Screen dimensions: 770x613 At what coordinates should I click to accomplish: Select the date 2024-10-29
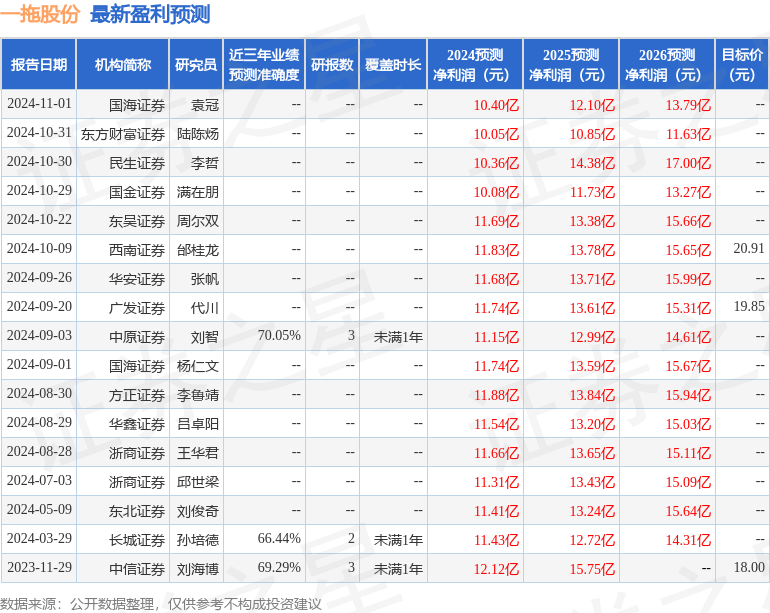click(x=39, y=191)
